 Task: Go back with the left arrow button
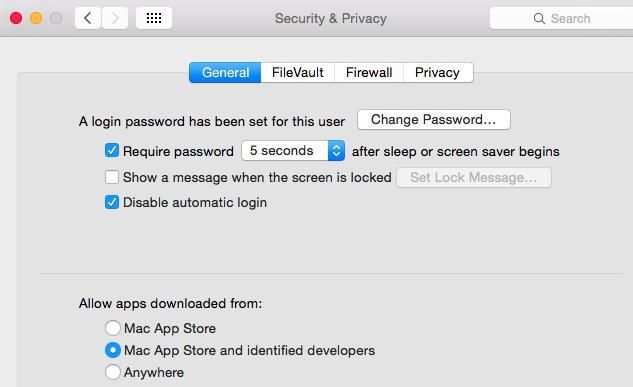click(x=88, y=18)
